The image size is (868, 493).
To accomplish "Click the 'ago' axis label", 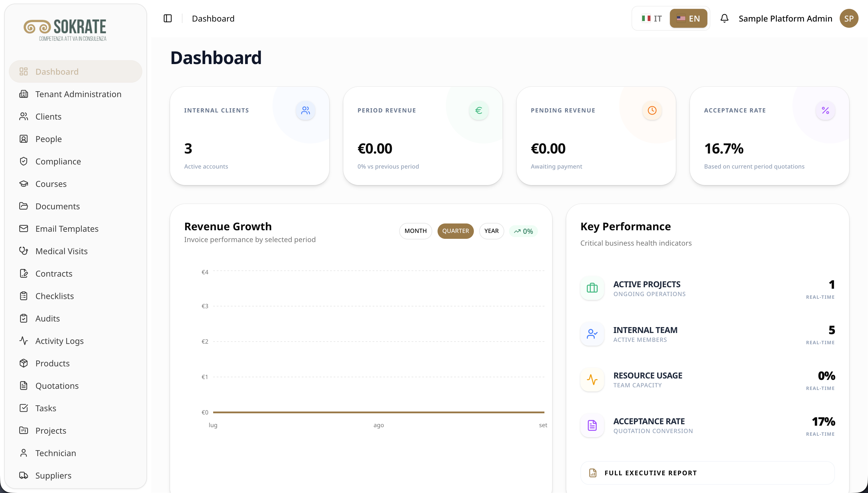I will click(x=378, y=425).
